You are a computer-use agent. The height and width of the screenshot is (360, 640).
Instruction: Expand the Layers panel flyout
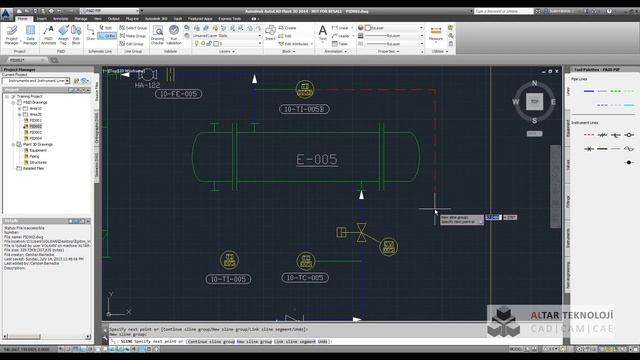(x=227, y=51)
